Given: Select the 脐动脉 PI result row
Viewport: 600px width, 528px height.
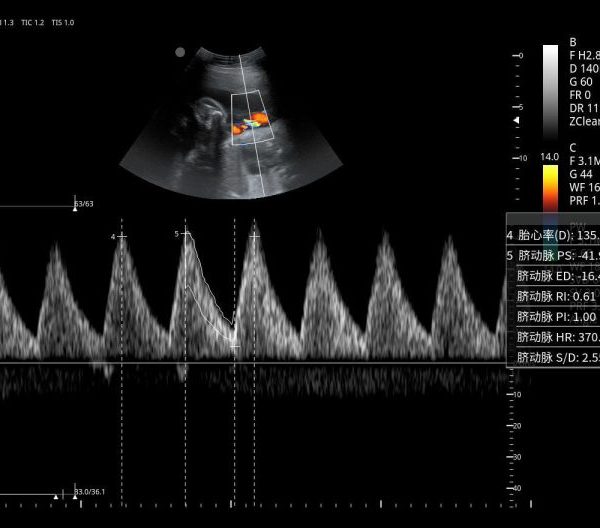Looking at the screenshot, I should pyautogui.click(x=553, y=316).
